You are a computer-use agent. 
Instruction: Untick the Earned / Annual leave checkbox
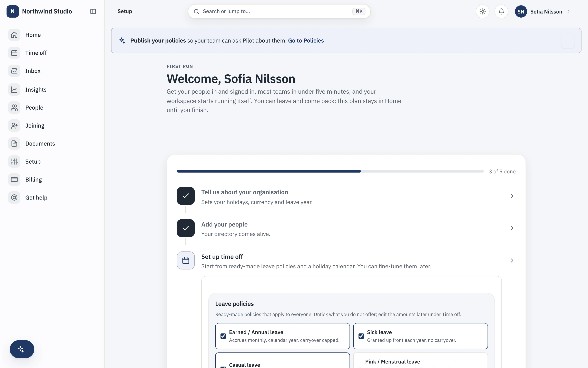[x=223, y=336]
